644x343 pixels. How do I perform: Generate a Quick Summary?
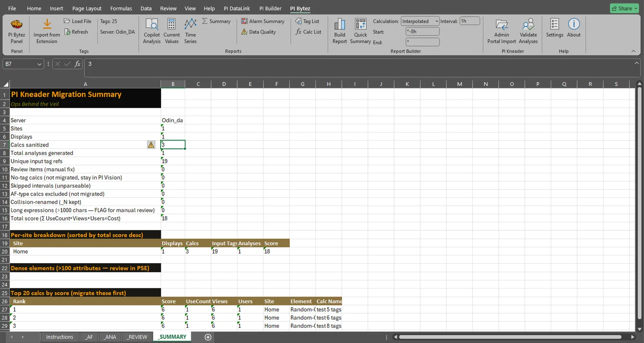(361, 31)
